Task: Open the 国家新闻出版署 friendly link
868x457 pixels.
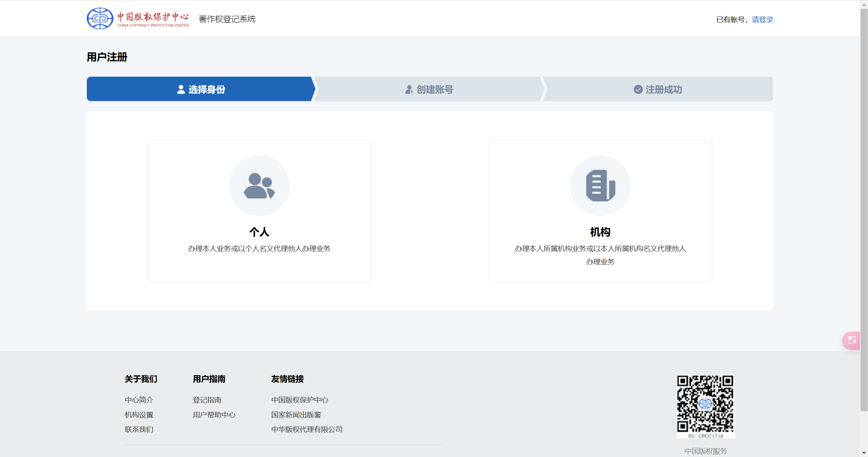Action: (x=296, y=415)
